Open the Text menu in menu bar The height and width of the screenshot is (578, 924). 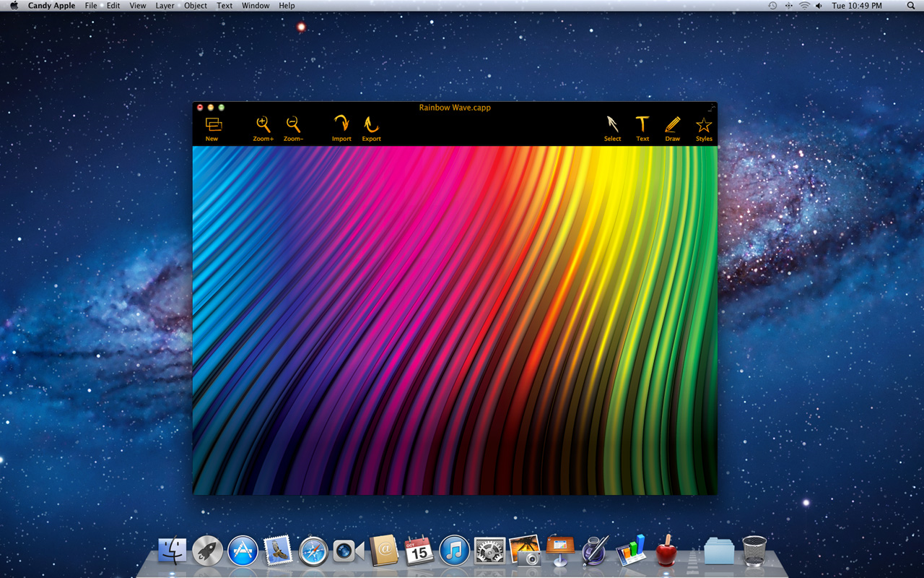[225, 6]
